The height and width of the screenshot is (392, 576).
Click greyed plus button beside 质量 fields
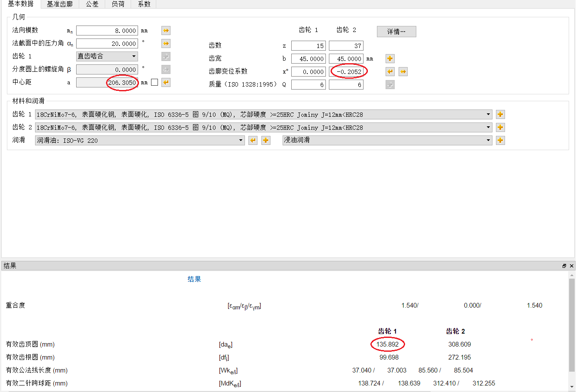point(390,85)
